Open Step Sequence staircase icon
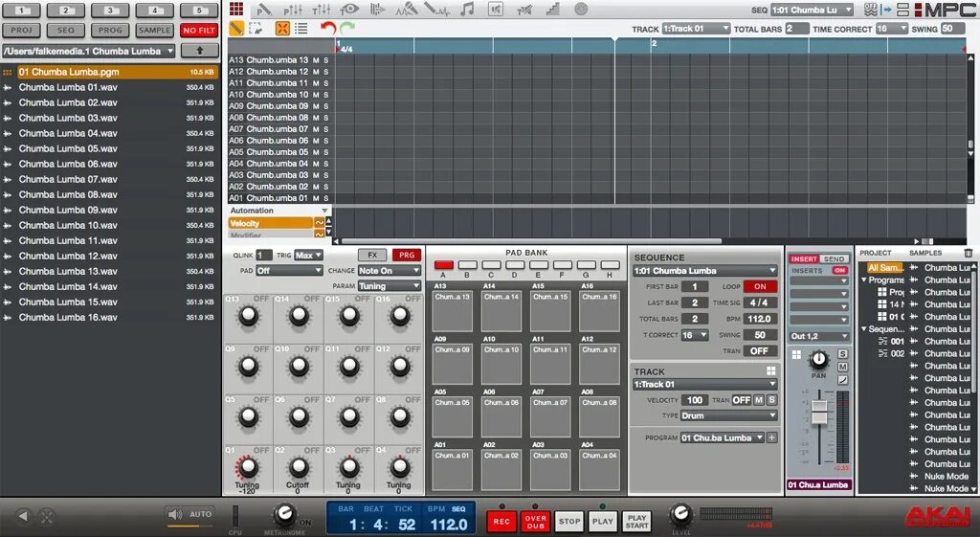This screenshot has width=980, height=537. 552,9
